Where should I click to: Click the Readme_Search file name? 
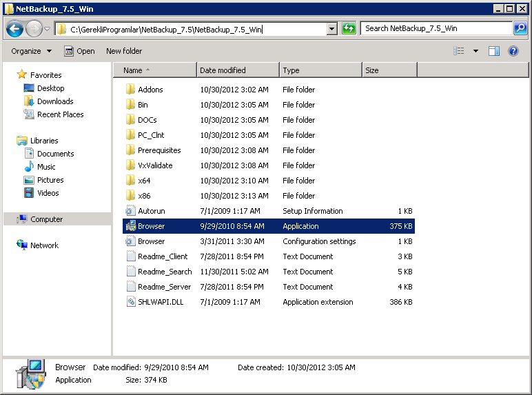click(165, 272)
